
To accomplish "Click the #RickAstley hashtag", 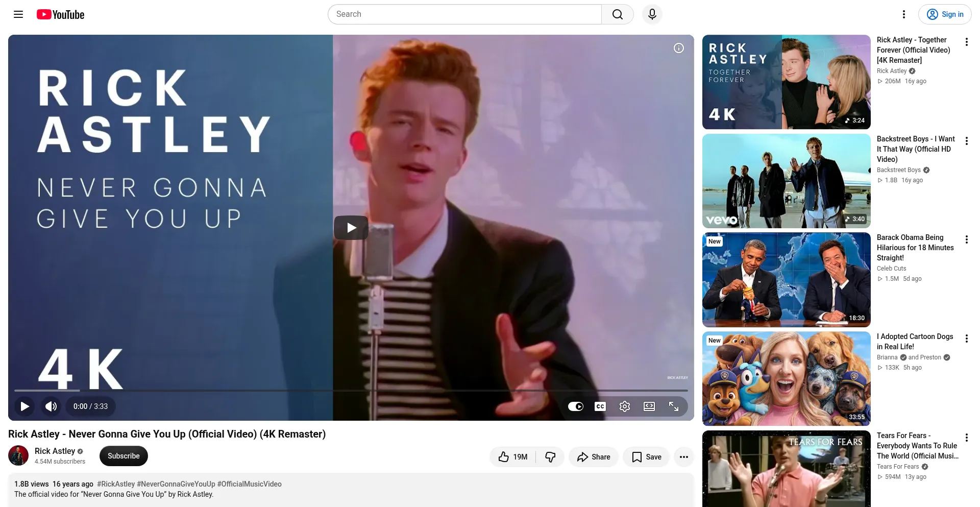I will point(116,484).
